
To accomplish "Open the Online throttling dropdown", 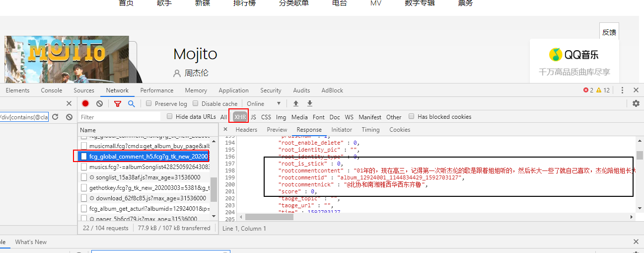I will [264, 103].
